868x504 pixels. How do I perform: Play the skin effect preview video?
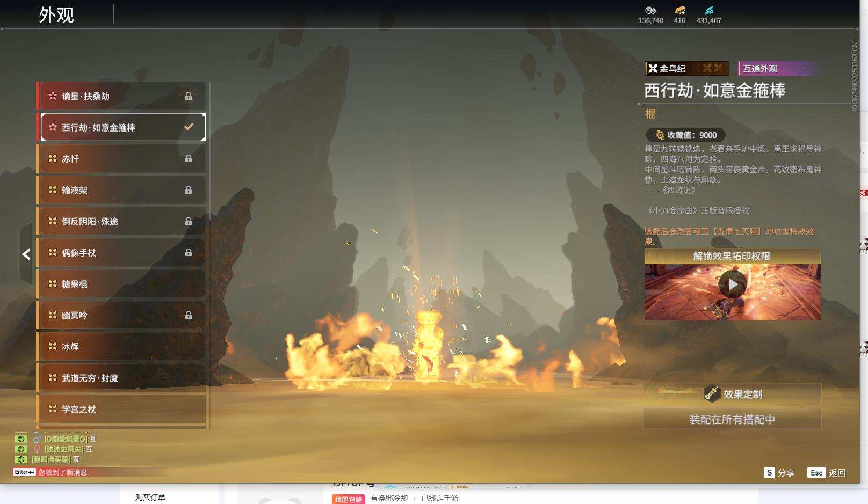[733, 284]
